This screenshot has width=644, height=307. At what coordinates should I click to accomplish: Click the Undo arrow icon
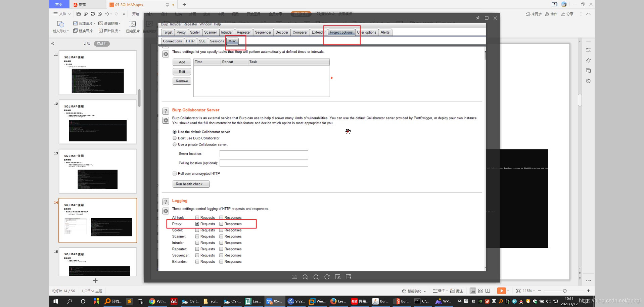[x=107, y=14]
